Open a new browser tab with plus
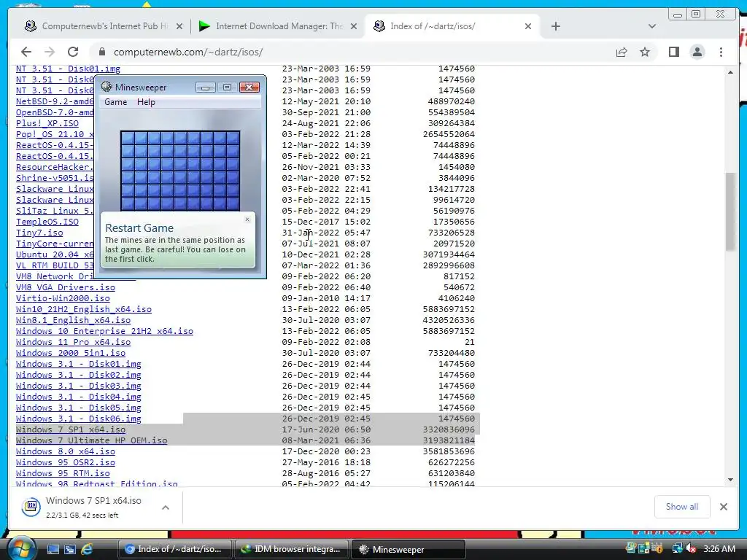The height and width of the screenshot is (560, 747). pyautogui.click(x=555, y=26)
